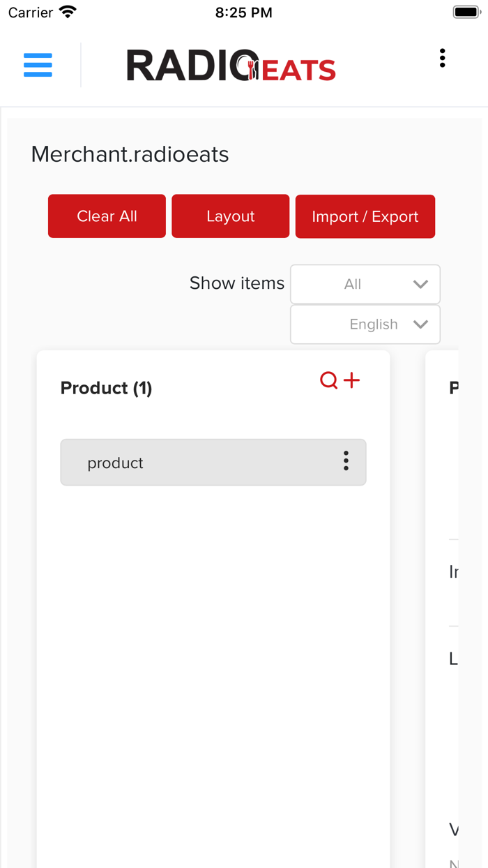Open the blue hamburger menu
Viewport: 488px width, 868px height.
(38, 65)
